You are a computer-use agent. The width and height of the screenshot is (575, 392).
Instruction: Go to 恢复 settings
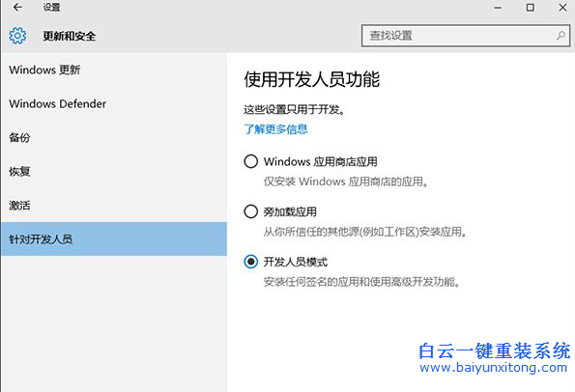coord(114,172)
